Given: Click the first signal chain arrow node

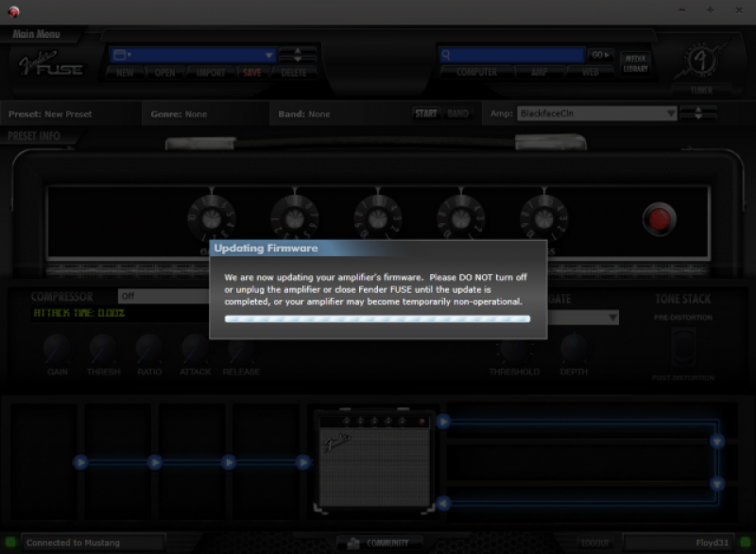Looking at the screenshot, I should (81, 462).
